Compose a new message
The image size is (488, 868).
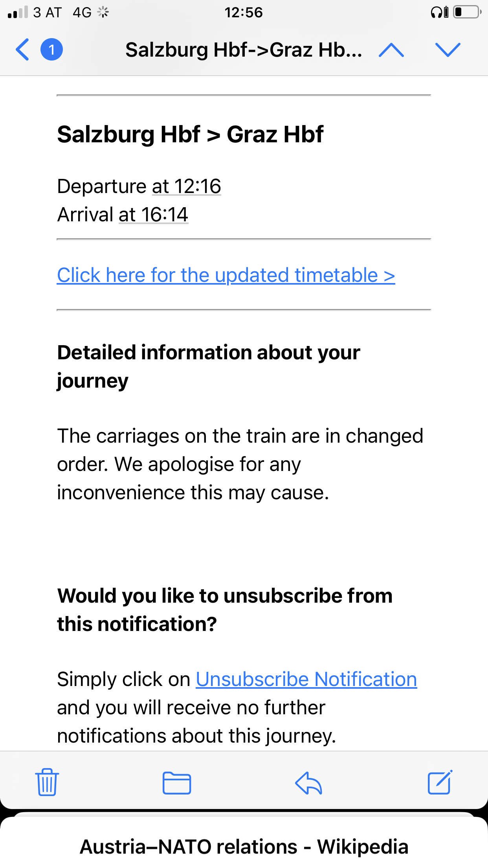(440, 782)
